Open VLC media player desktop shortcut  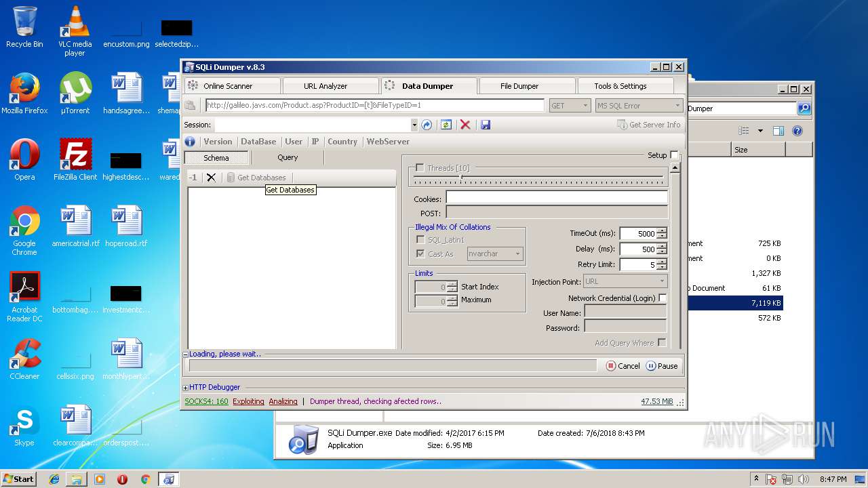(x=75, y=32)
